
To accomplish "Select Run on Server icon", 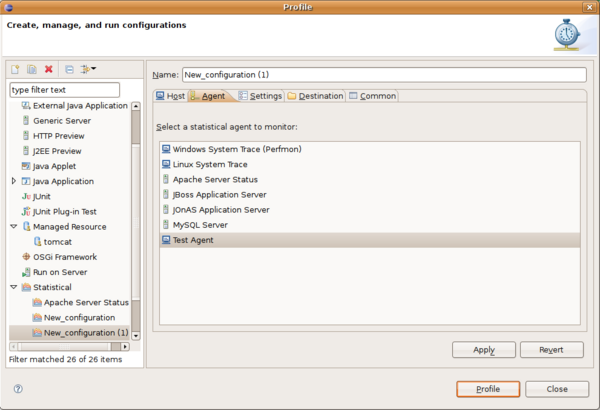I will point(26,272).
